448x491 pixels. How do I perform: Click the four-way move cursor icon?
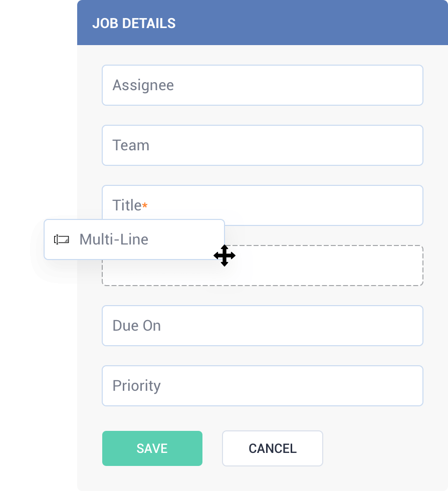225,256
